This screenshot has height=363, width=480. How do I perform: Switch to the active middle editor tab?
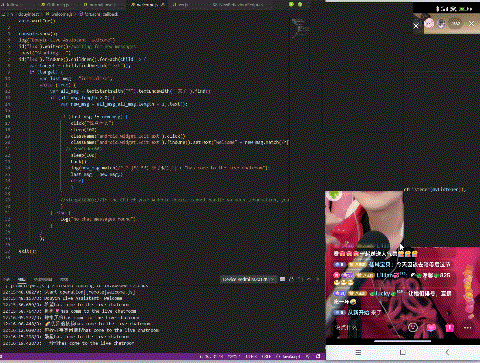pos(148,4)
